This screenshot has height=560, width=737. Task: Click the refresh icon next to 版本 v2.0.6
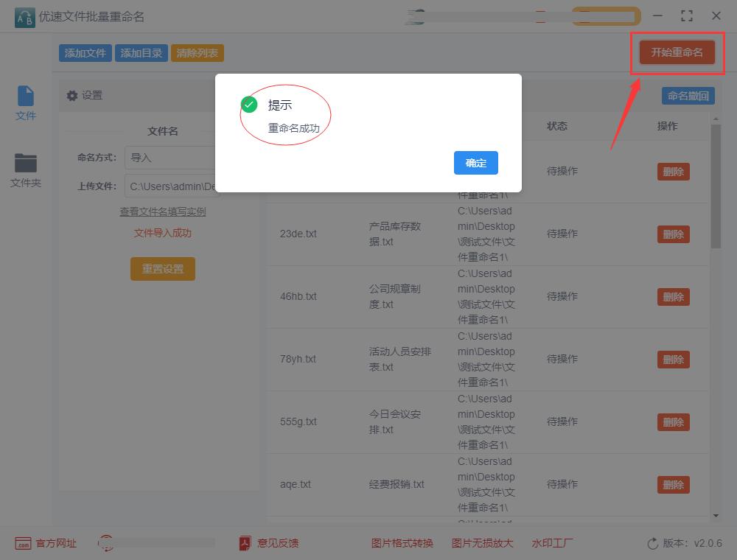652,543
